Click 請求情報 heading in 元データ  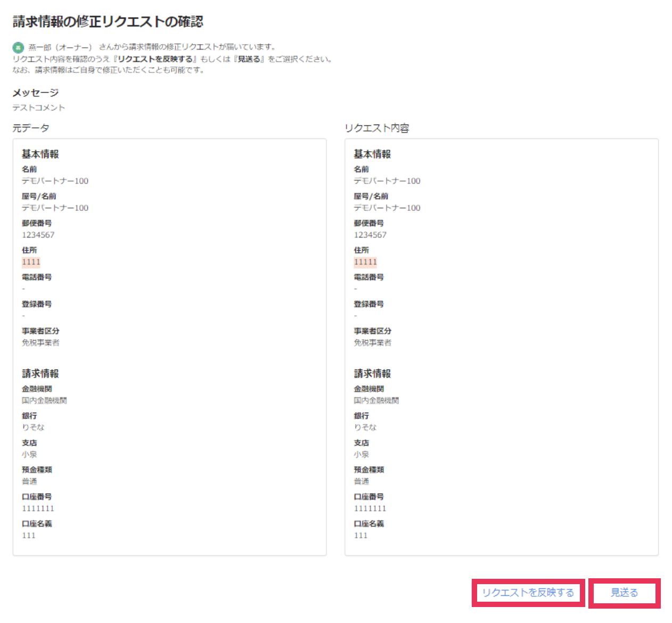click(40, 374)
